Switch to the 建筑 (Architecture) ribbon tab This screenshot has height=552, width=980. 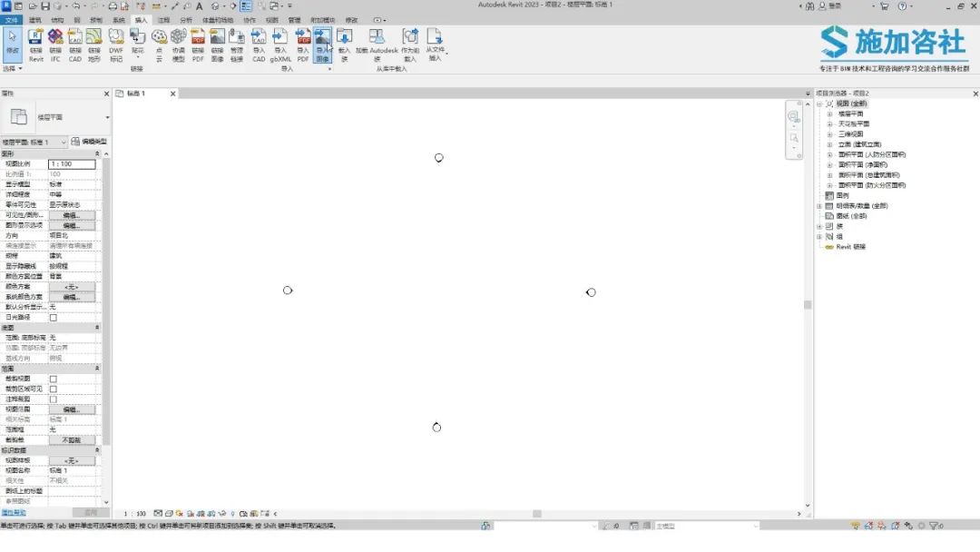tap(35, 20)
